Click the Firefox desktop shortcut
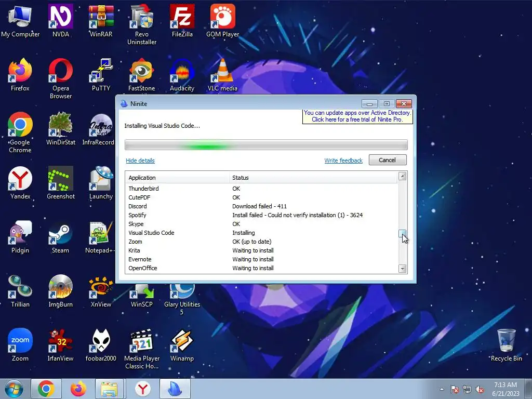532x399 pixels. [x=20, y=75]
